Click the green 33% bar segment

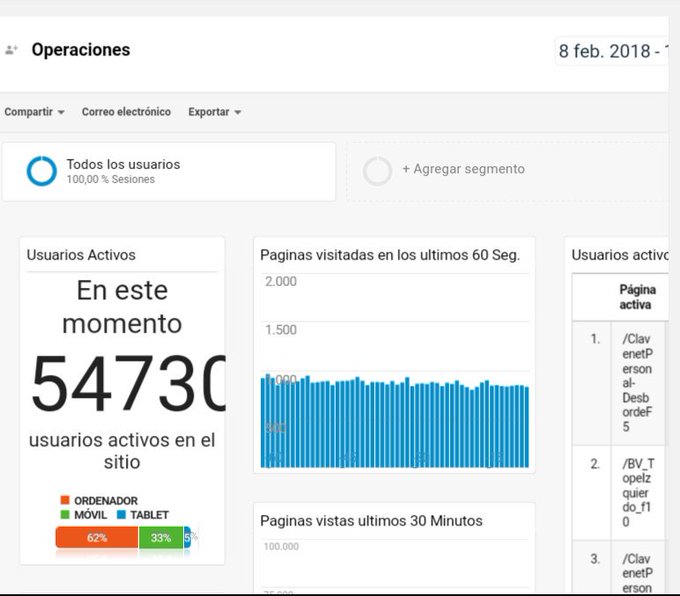point(161,537)
